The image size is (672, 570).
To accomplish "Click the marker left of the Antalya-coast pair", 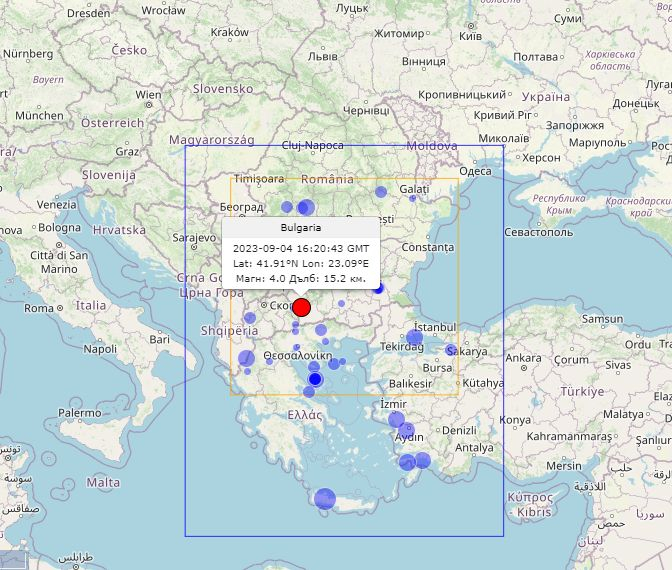I will click(407, 462).
